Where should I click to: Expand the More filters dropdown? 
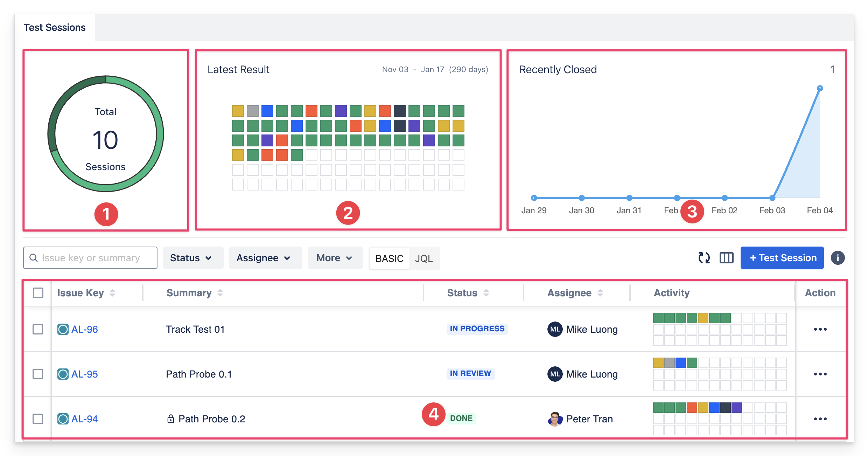(x=334, y=258)
